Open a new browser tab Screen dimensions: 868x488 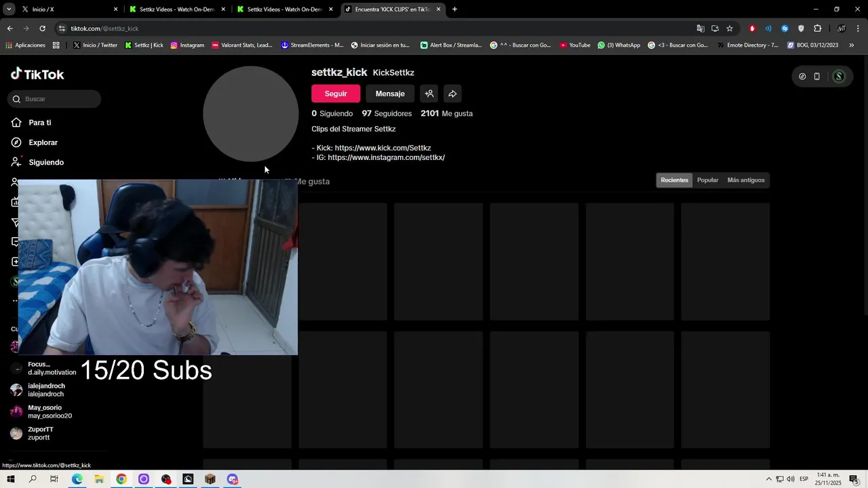tap(454, 9)
